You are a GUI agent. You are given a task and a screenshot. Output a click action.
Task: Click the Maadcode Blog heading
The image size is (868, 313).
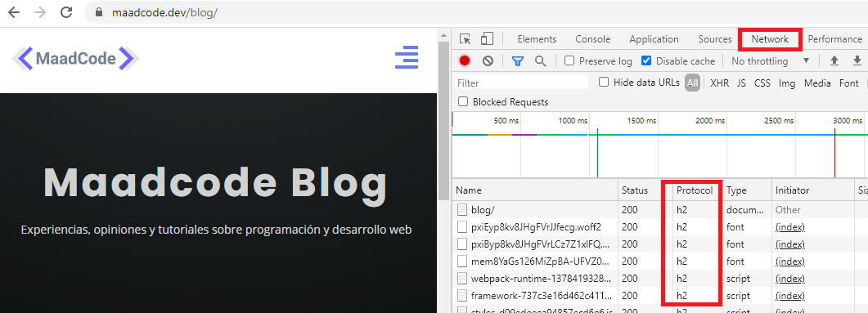coord(215,184)
